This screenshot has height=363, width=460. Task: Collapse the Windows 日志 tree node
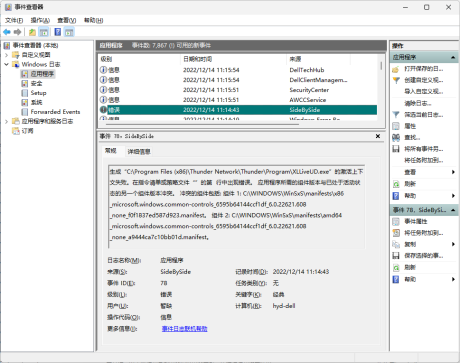[x=6, y=64]
